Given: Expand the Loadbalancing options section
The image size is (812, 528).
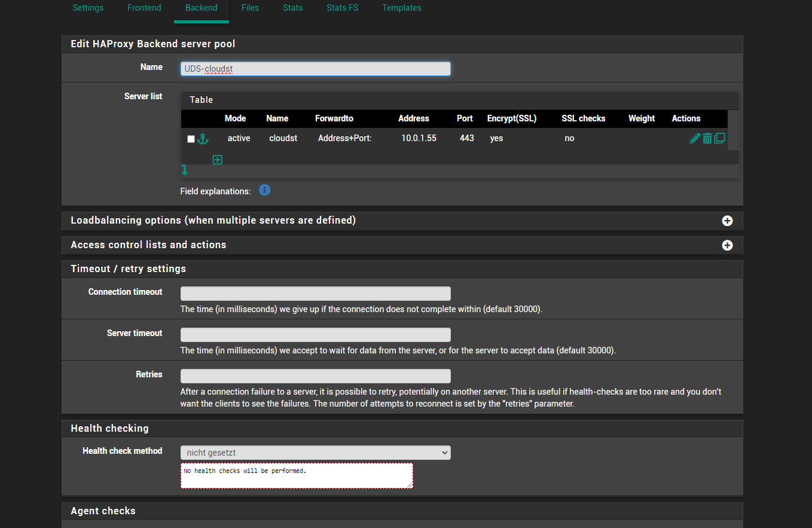Looking at the screenshot, I should click(727, 221).
